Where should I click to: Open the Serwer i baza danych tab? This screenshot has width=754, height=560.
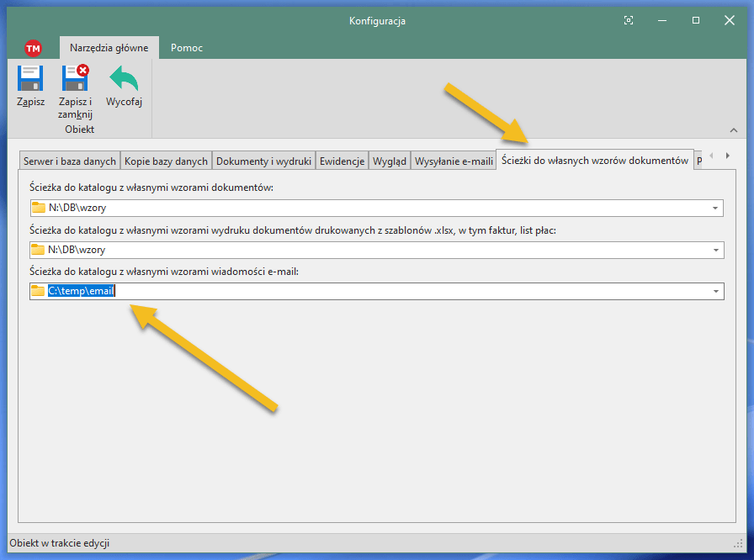click(x=70, y=161)
